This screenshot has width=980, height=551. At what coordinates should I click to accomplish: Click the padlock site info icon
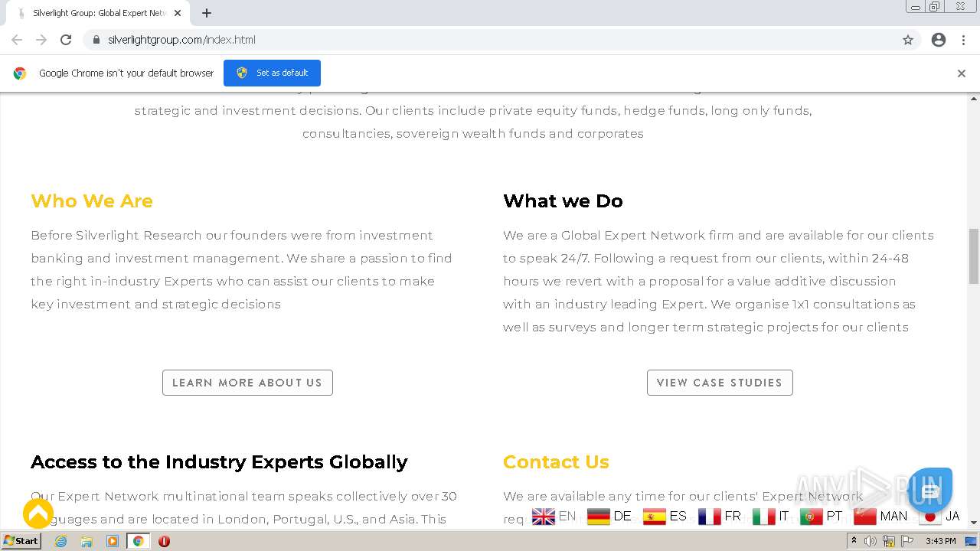[x=96, y=40]
